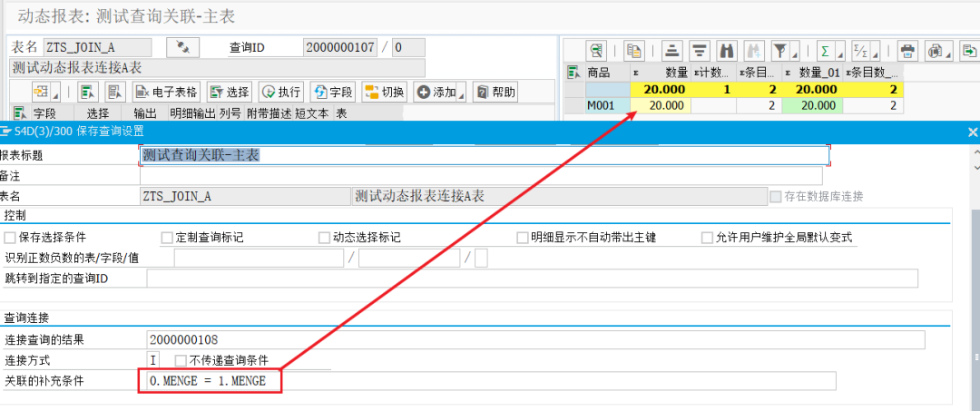Click the scroll-up arrow in the dialog
Image resolution: width=980 pixels, height=411 pixels.
pos(975,151)
